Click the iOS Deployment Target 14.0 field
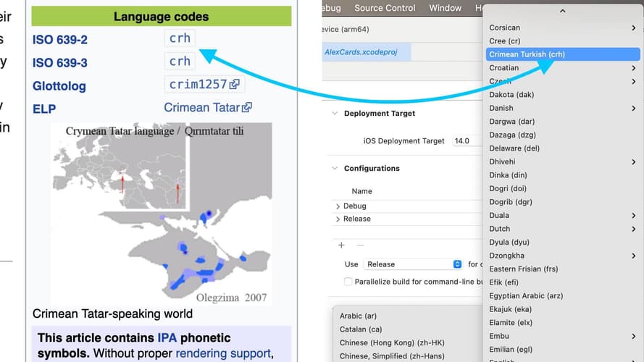Viewport: 644px width, 362px height. [465, 141]
